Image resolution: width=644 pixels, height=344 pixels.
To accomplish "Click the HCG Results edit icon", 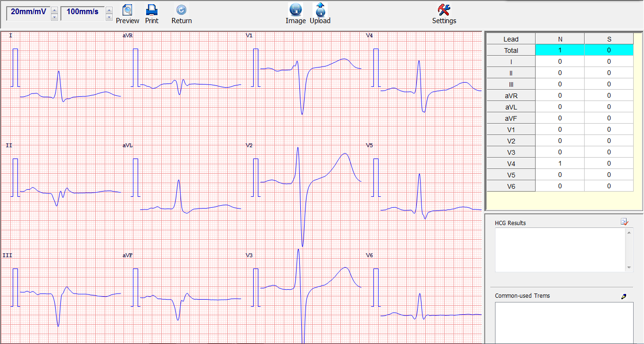I will click(x=624, y=221).
